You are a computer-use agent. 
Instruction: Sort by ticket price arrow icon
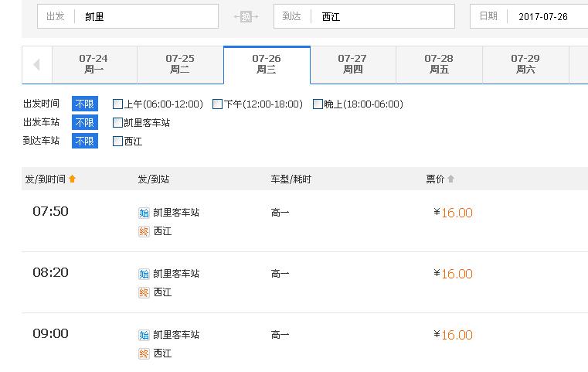(451, 179)
